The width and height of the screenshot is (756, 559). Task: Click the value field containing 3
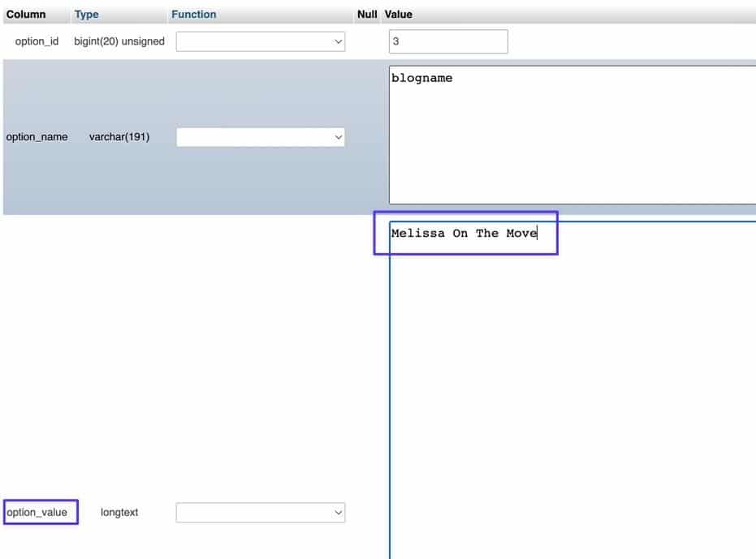tap(447, 41)
